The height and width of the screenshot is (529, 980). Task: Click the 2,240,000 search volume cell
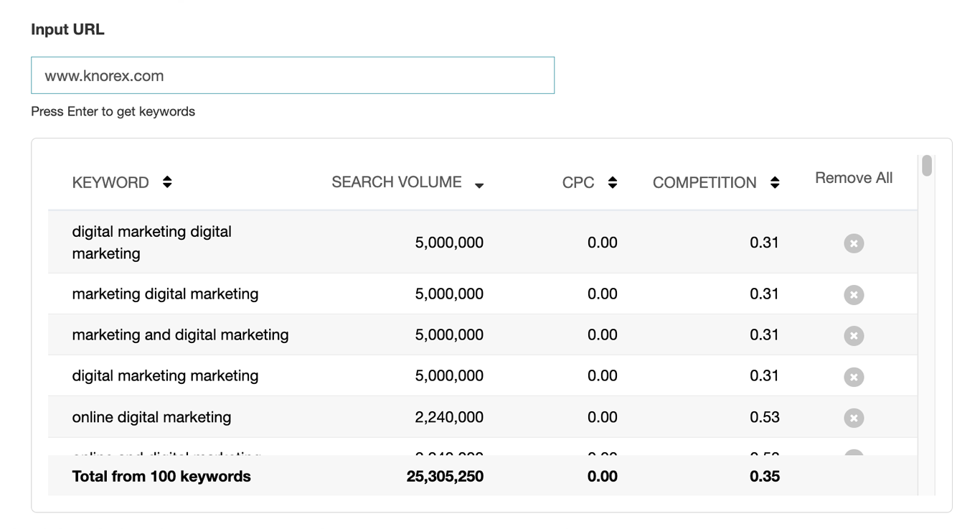(x=449, y=417)
